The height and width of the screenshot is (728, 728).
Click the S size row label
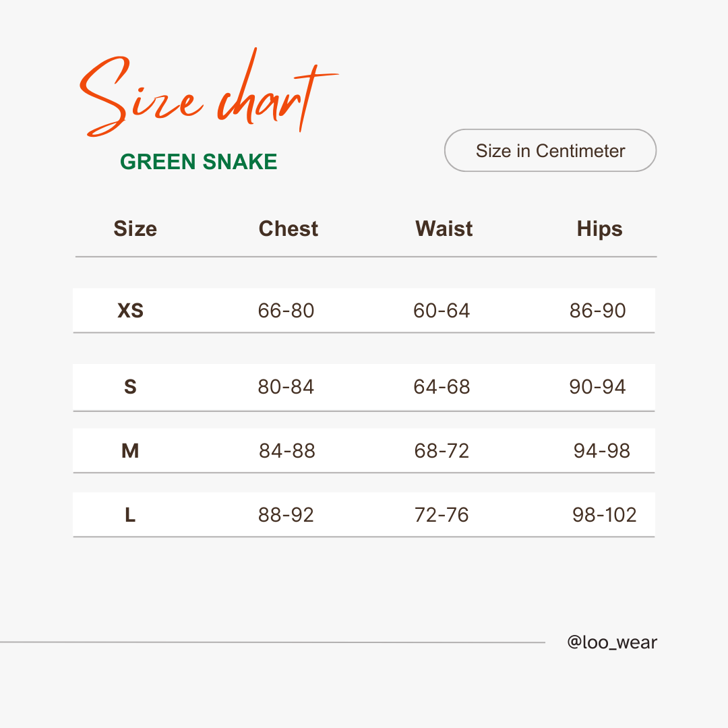click(x=131, y=387)
